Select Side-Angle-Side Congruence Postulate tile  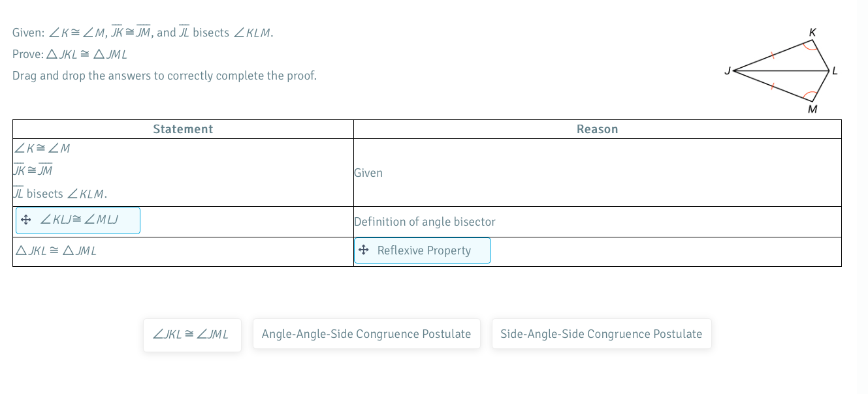click(601, 333)
